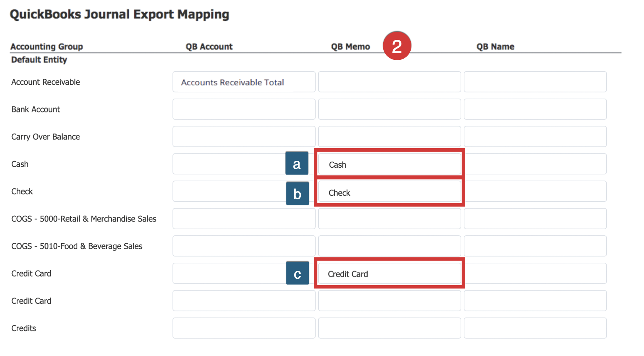Click the QB Memo field containing Cash
This screenshot has height=356, width=644.
pos(389,164)
